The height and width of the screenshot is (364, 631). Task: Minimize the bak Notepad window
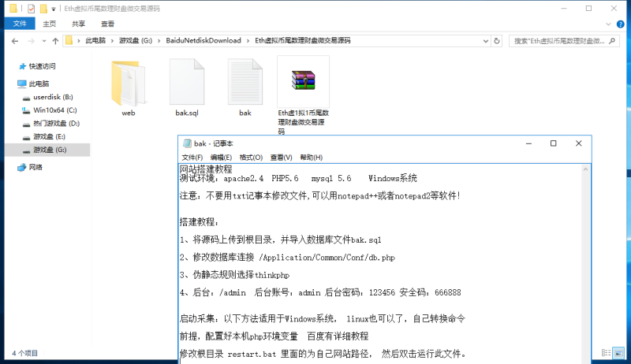point(528,143)
